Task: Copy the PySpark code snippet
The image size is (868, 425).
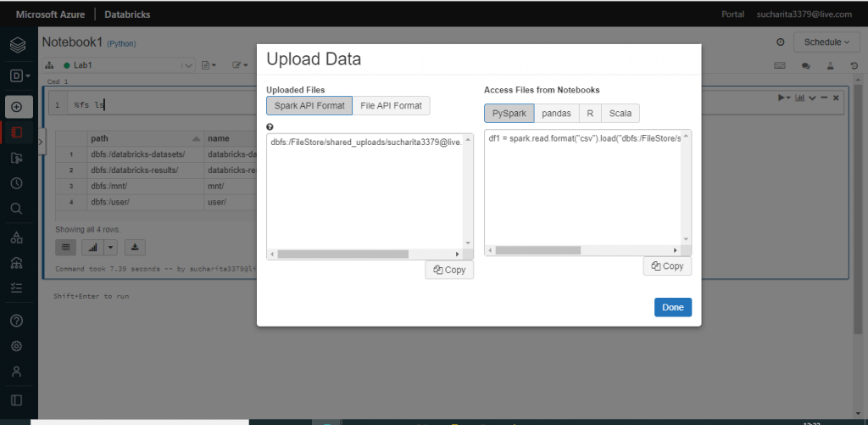Action: (667, 266)
